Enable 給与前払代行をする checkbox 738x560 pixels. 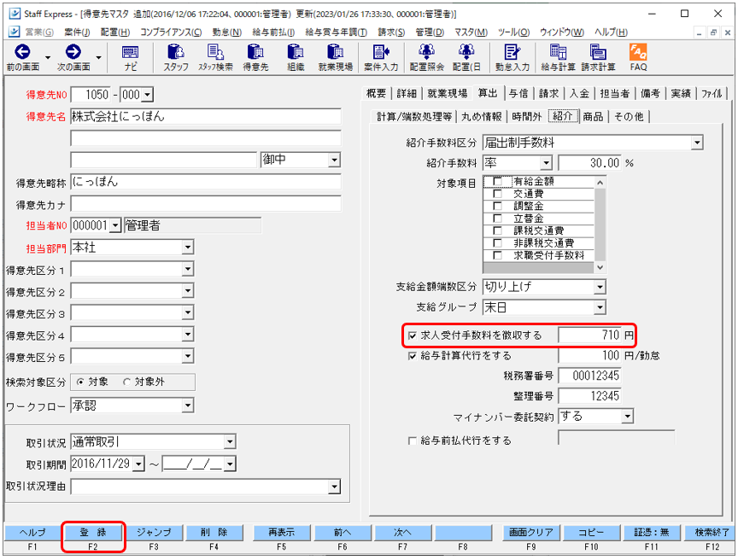[413, 440]
